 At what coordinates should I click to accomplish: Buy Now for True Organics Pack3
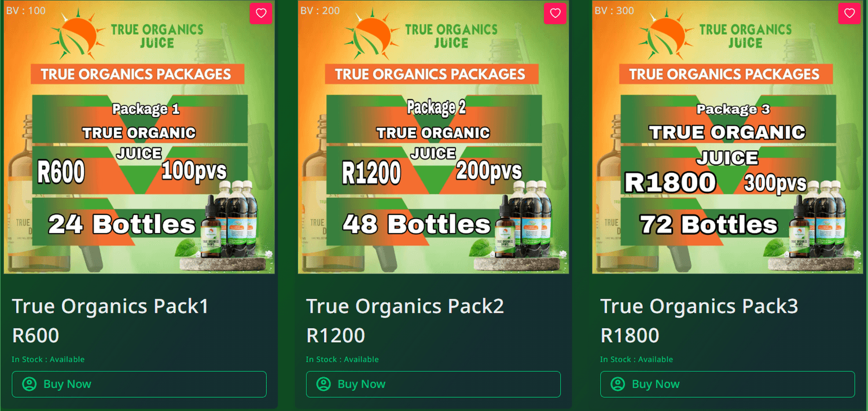[727, 384]
